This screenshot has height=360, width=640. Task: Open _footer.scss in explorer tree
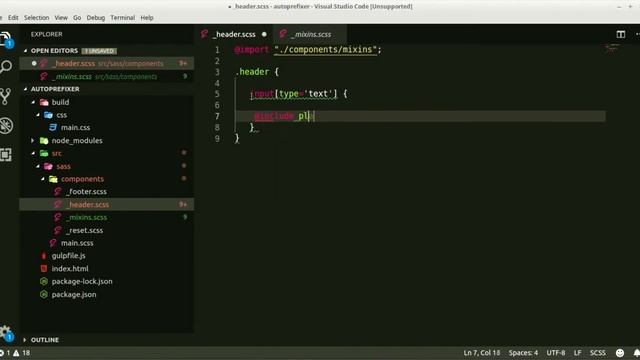point(87,191)
